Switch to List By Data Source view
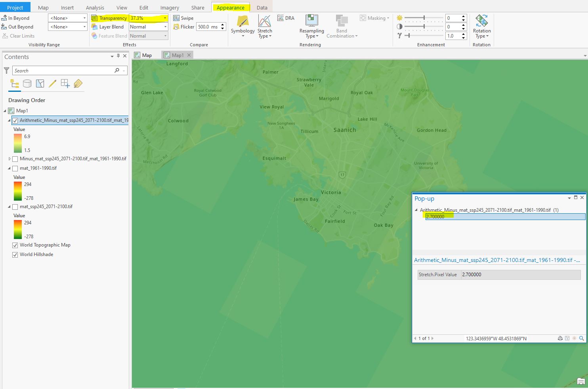Image resolution: width=588 pixels, height=389 pixels. pyautogui.click(x=27, y=83)
